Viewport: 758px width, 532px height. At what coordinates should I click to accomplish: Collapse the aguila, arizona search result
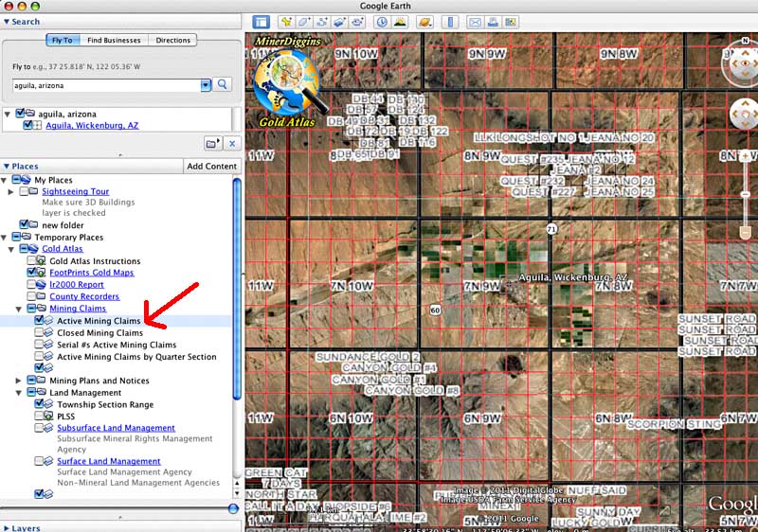click(x=8, y=115)
